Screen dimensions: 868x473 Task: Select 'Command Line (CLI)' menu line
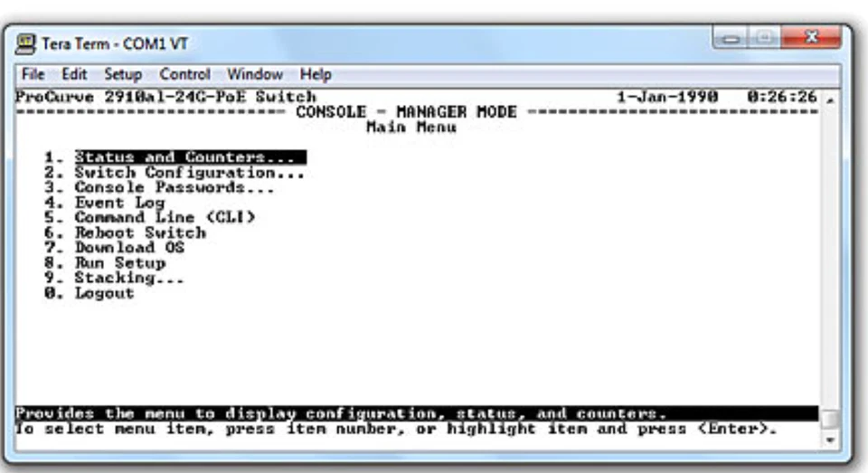[x=150, y=217]
